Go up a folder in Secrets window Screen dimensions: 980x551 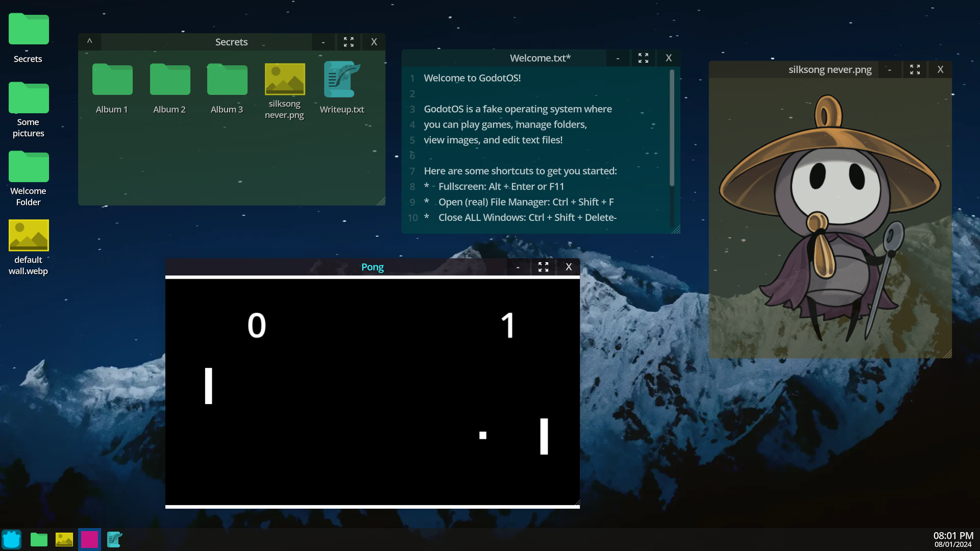(89, 42)
